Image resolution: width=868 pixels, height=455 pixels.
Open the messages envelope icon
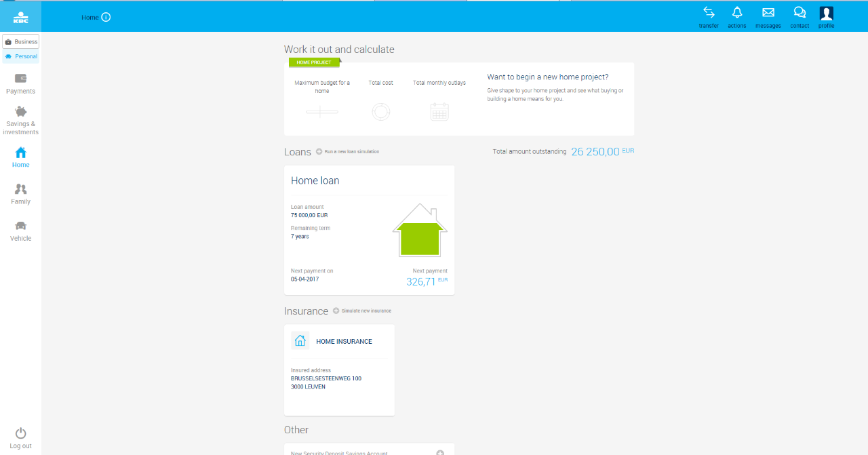point(768,13)
